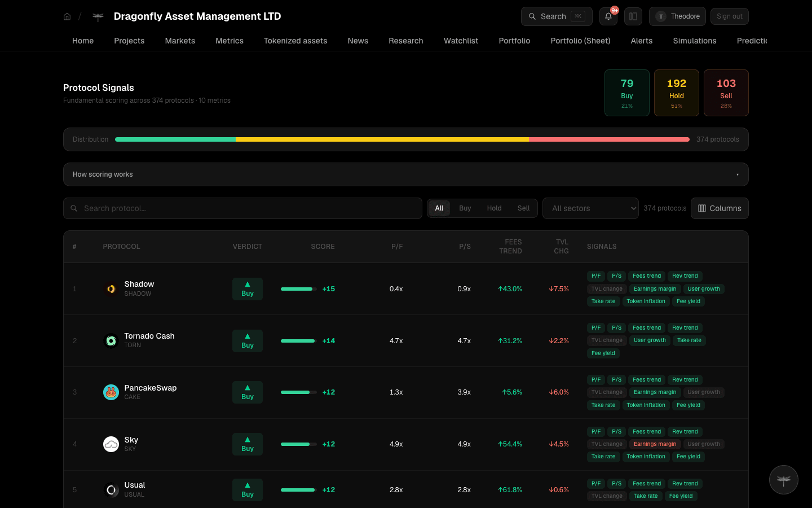The width and height of the screenshot is (812, 508).
Task: Filter verdicts to All
Action: [x=439, y=208]
